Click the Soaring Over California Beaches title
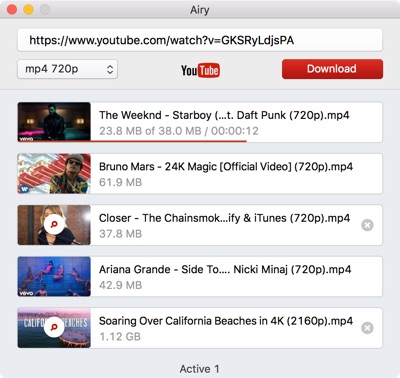 click(226, 321)
